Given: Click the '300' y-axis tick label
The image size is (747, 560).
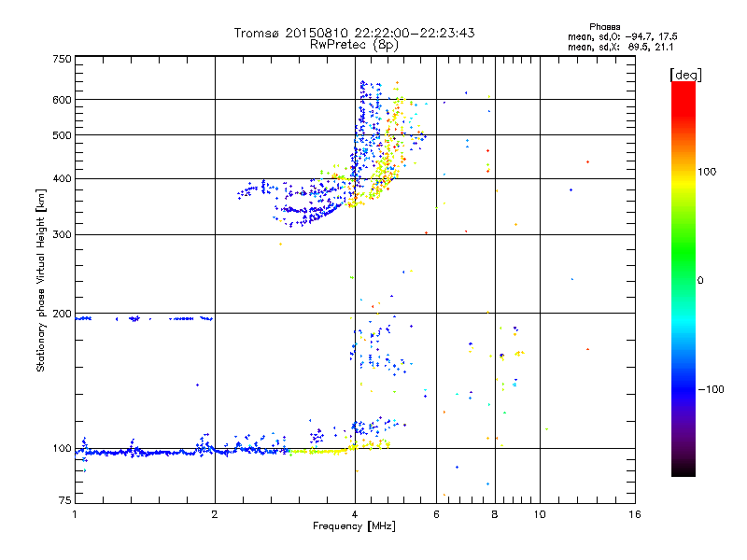Looking at the screenshot, I should [x=62, y=235].
